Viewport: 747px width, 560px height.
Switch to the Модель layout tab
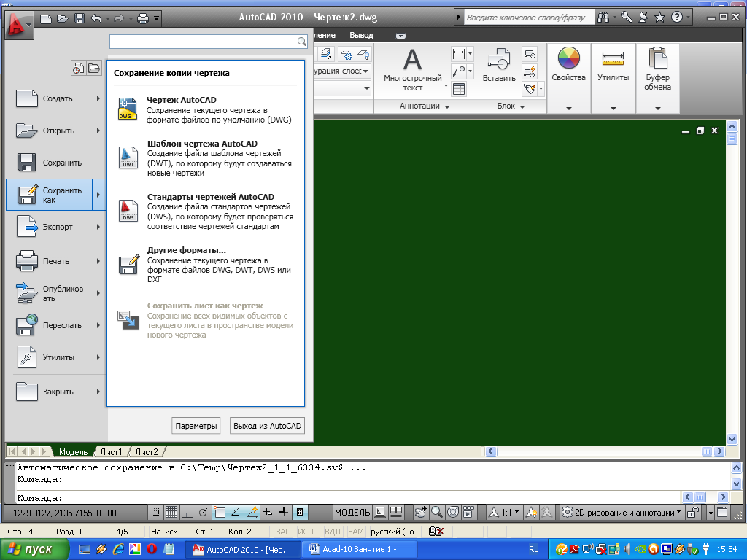point(74,452)
